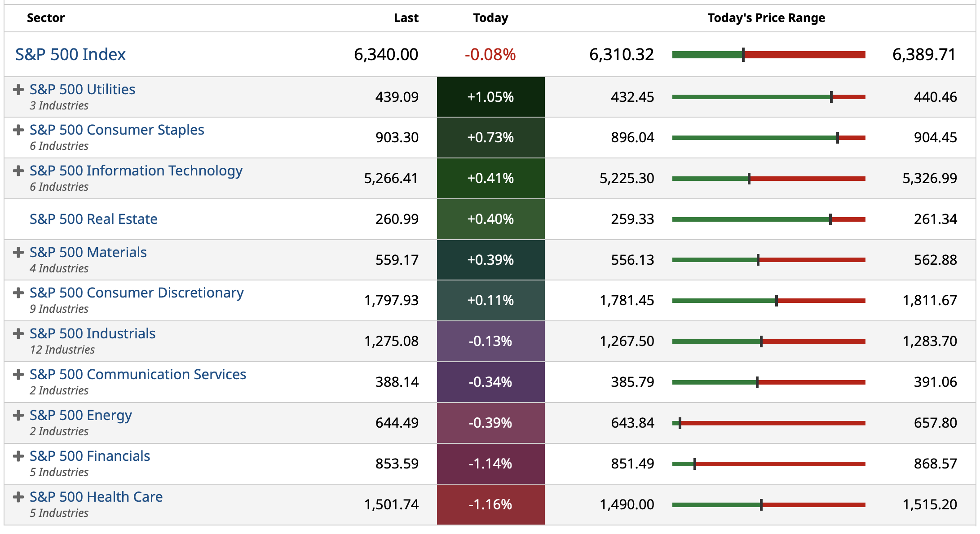Open the S&P 500 Real Estate link
This screenshot has height=534, width=980.
(93, 219)
